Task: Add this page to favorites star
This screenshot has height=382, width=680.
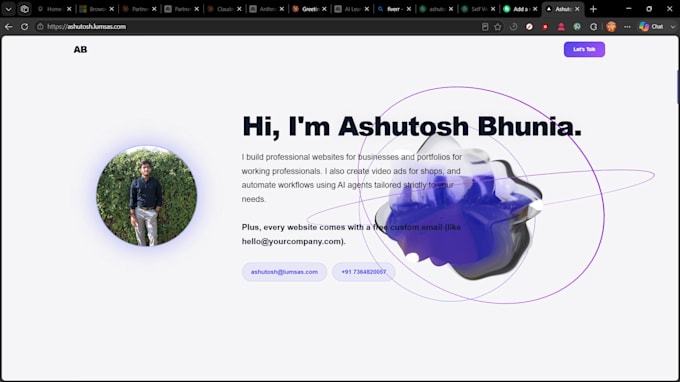Action: (498, 26)
